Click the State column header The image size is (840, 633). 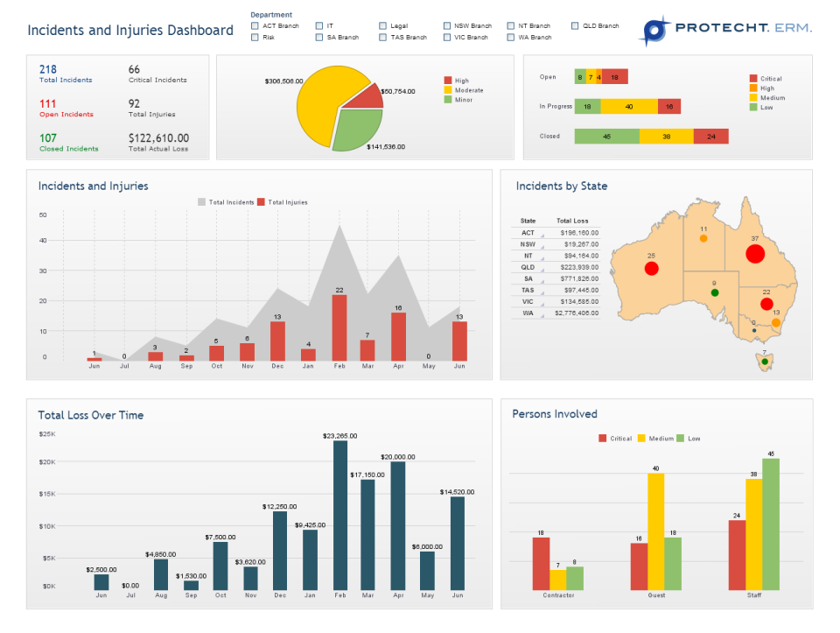(x=528, y=221)
